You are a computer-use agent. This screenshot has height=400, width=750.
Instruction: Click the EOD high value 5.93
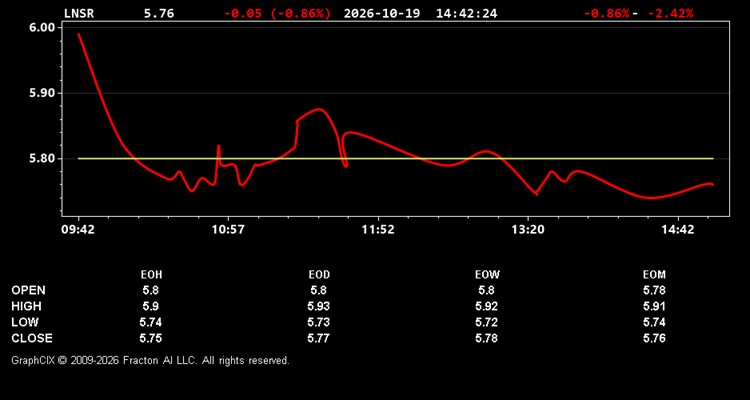coord(319,306)
